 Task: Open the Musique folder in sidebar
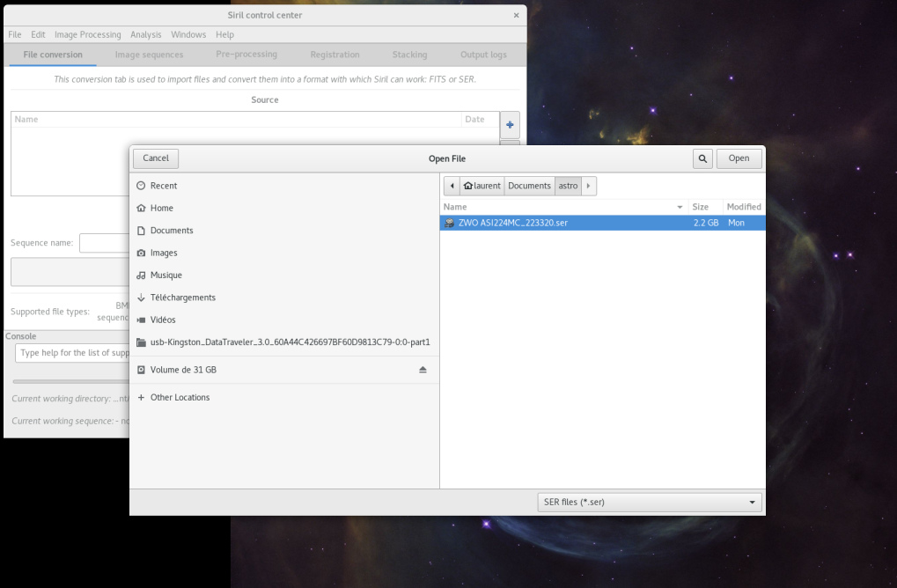165,276
